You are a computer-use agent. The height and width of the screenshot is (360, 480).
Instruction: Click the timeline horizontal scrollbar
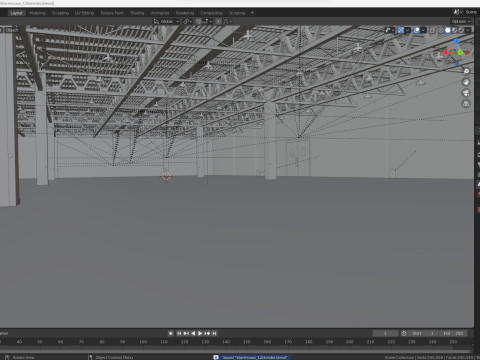(236, 351)
